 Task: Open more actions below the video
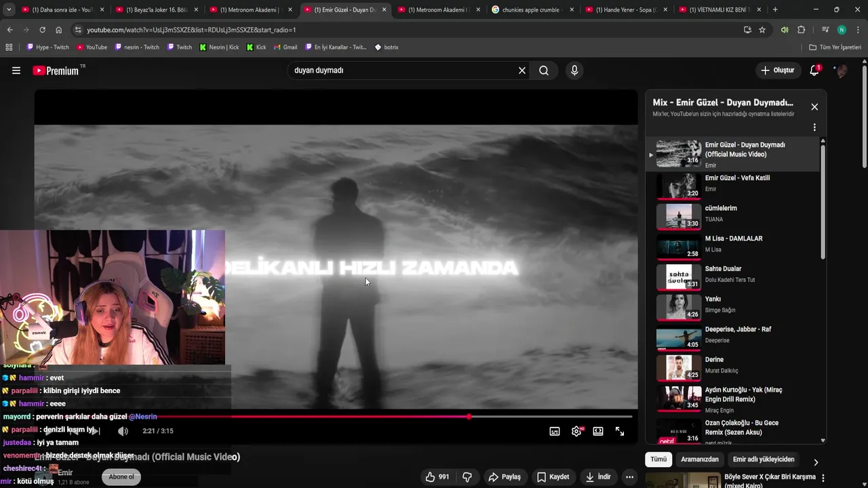tap(629, 477)
